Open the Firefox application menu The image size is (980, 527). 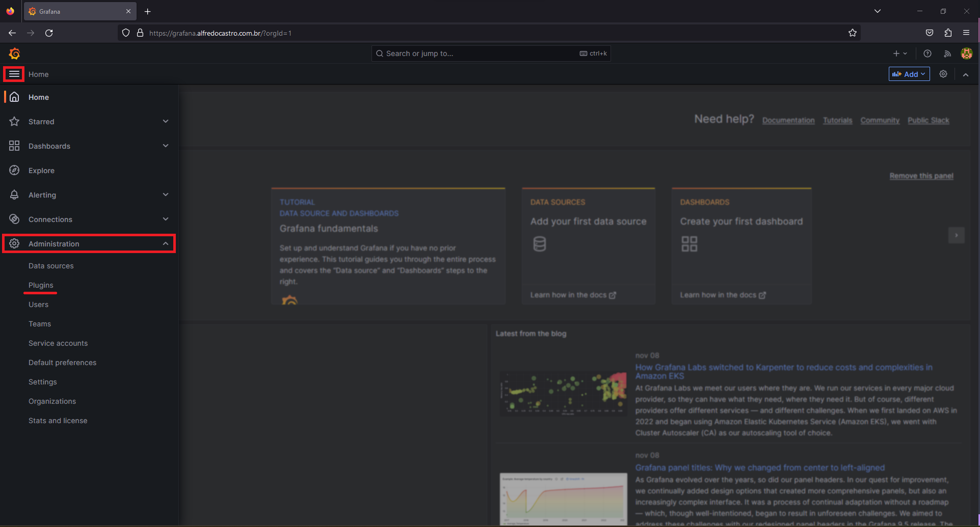966,33
